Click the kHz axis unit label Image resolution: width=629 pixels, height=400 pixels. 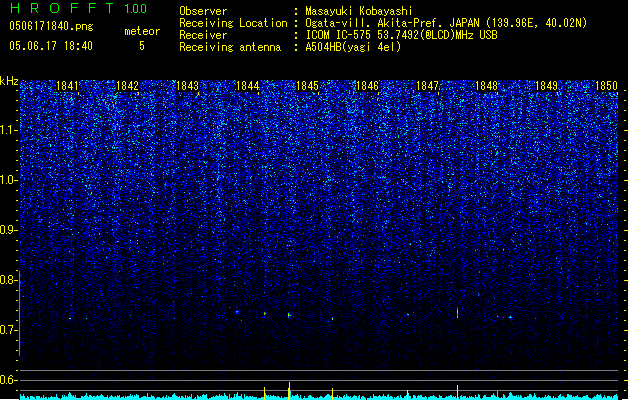9,81
